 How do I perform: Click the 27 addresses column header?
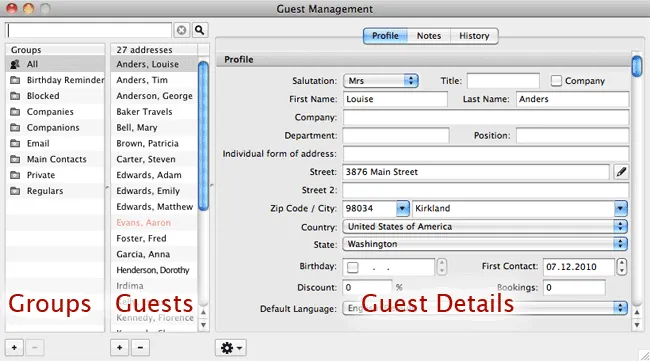154,50
